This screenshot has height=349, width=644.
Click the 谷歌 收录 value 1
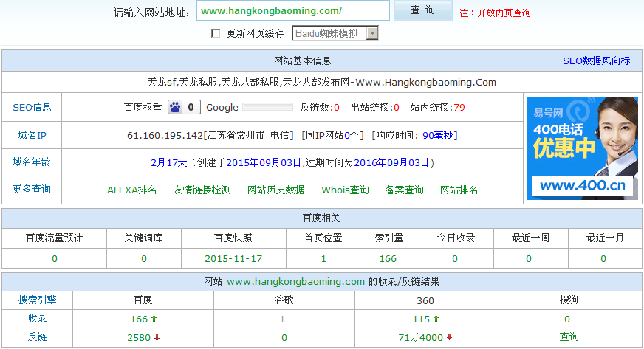[x=282, y=319]
